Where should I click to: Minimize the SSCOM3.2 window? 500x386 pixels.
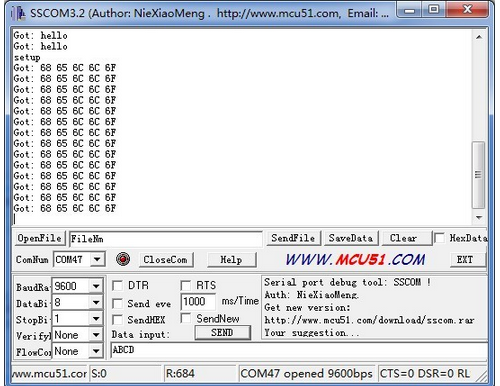point(409,10)
